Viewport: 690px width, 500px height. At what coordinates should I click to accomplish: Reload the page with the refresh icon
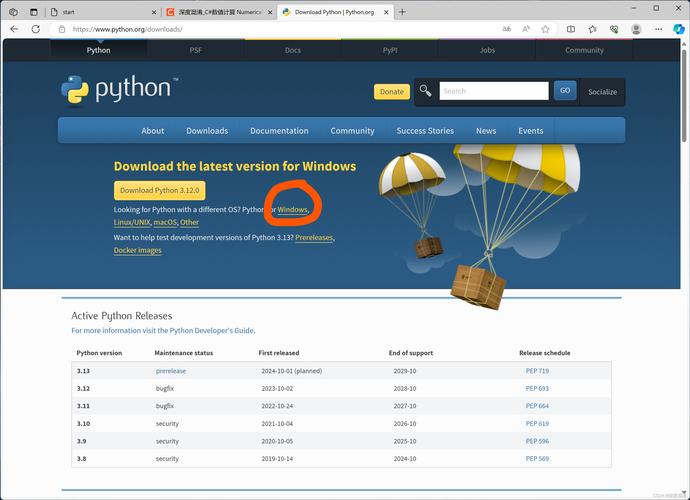tap(36, 29)
